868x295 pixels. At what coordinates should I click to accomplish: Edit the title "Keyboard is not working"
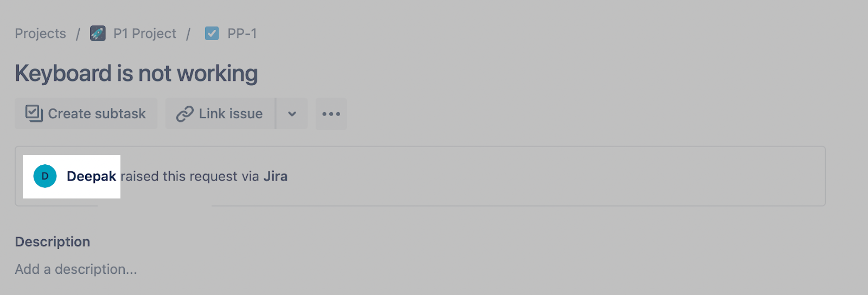136,73
